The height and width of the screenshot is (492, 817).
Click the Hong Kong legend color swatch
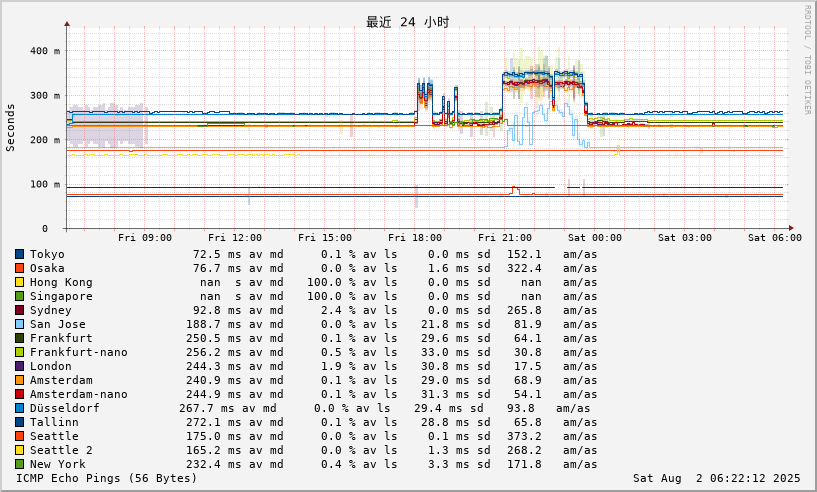pyautogui.click(x=19, y=282)
